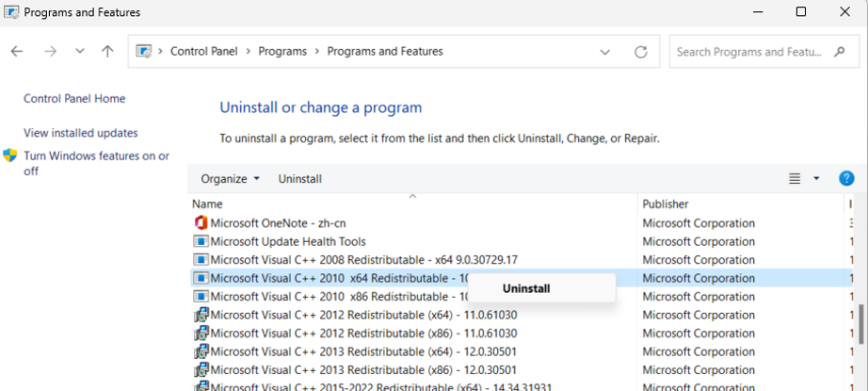Expand the address bar history dropdown

pos(605,52)
